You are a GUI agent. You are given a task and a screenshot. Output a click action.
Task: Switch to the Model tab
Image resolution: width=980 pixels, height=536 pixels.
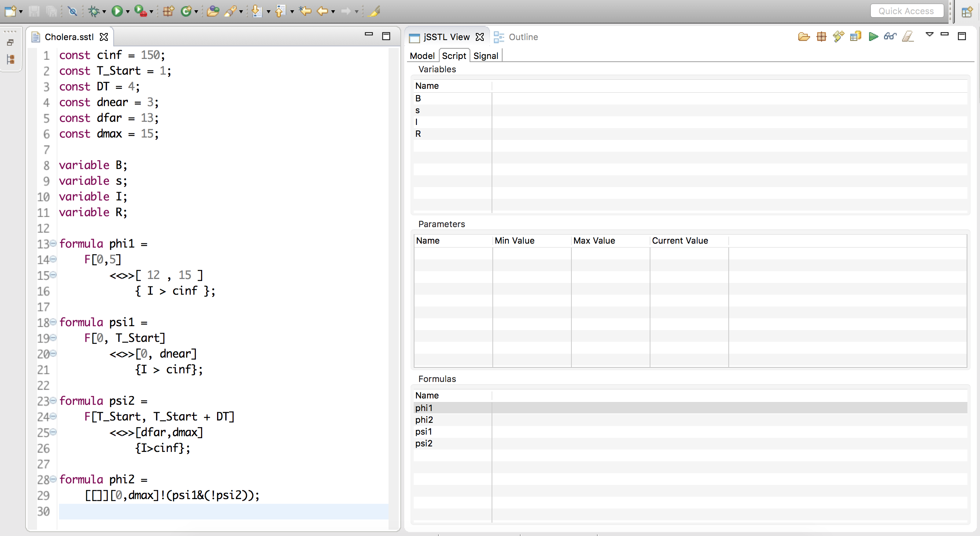[x=422, y=56]
